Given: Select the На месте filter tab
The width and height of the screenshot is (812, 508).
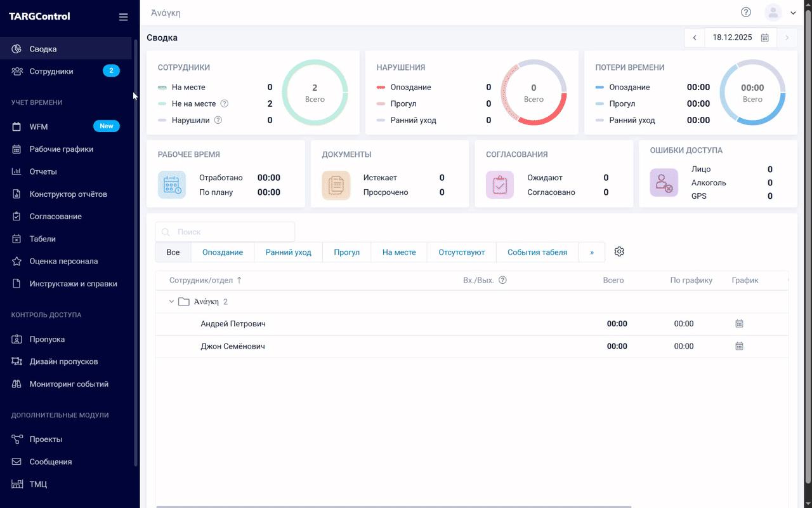Looking at the screenshot, I should [399, 252].
